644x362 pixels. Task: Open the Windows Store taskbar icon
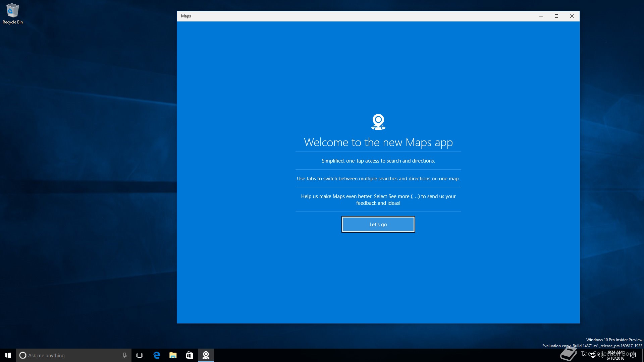[x=189, y=355]
